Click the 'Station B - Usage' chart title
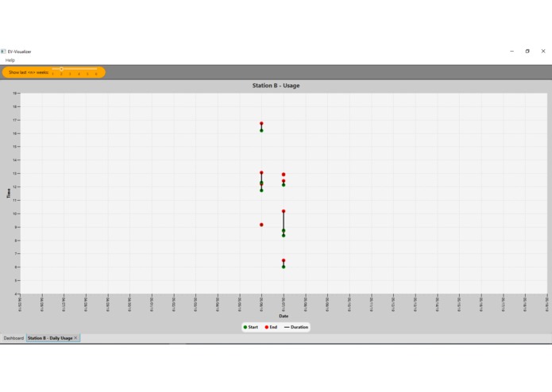 click(x=276, y=86)
